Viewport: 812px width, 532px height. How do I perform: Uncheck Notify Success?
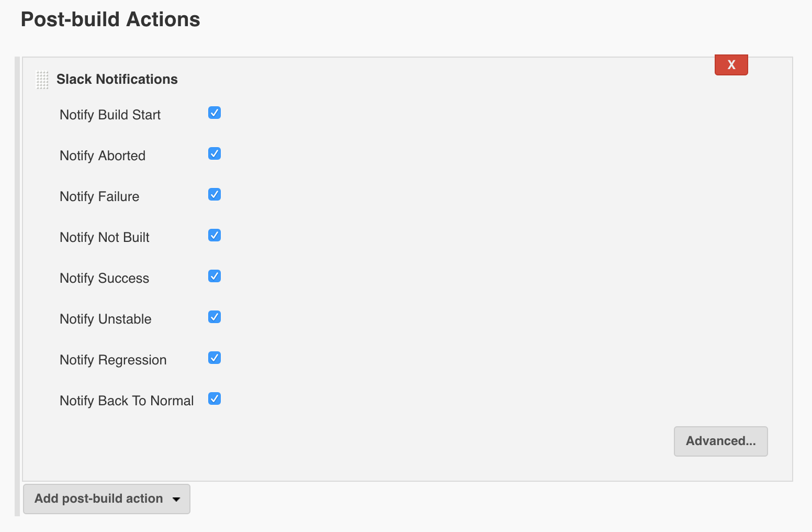(x=215, y=276)
